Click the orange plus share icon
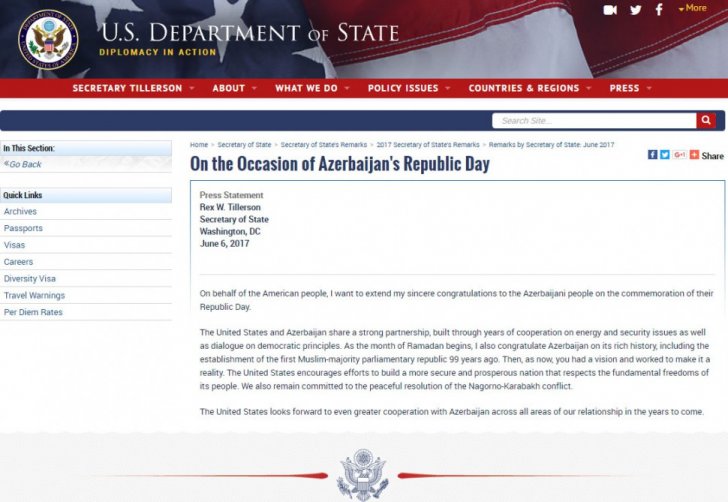The height and width of the screenshot is (502, 728). 694,155
